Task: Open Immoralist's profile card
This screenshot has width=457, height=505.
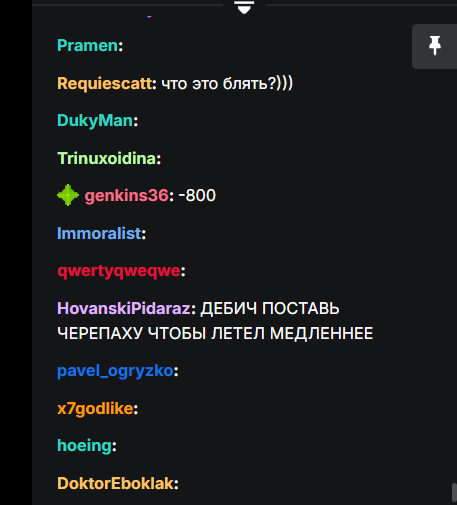Action: [x=99, y=233]
